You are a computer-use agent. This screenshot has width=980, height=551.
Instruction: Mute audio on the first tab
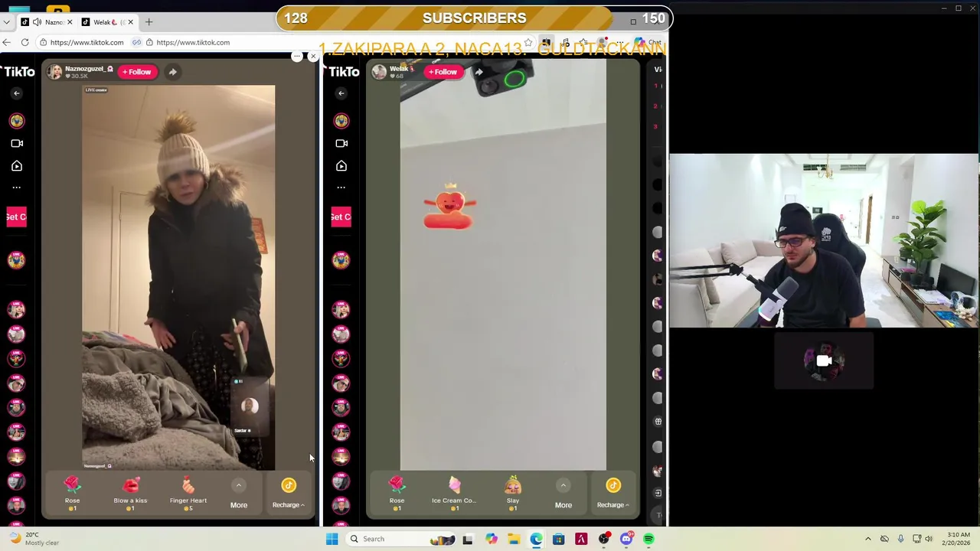(x=37, y=22)
